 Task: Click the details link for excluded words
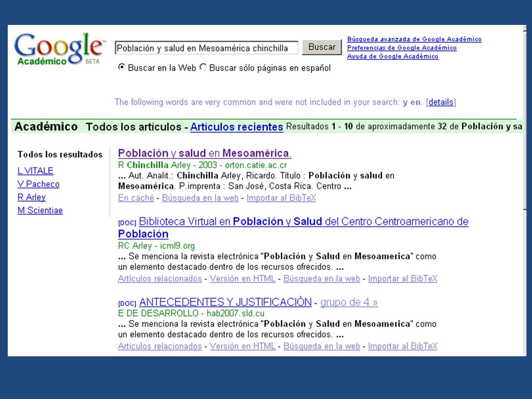[441, 102]
